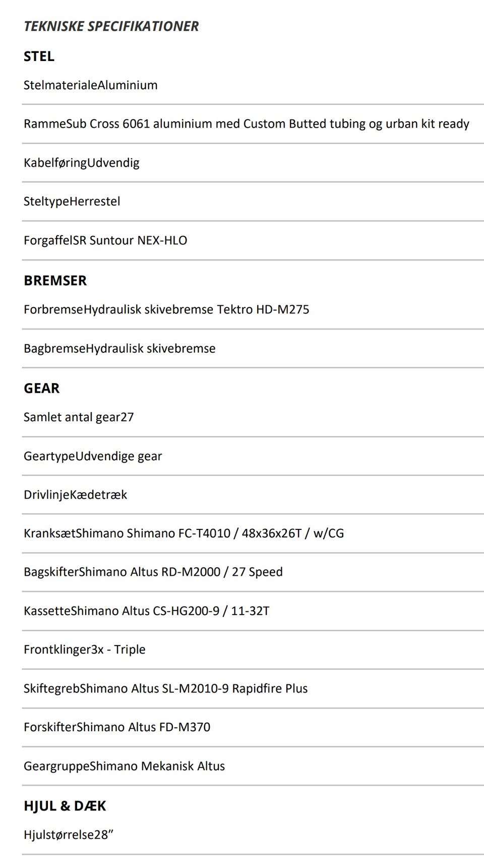Click the BREMSER section heading

coord(55,280)
